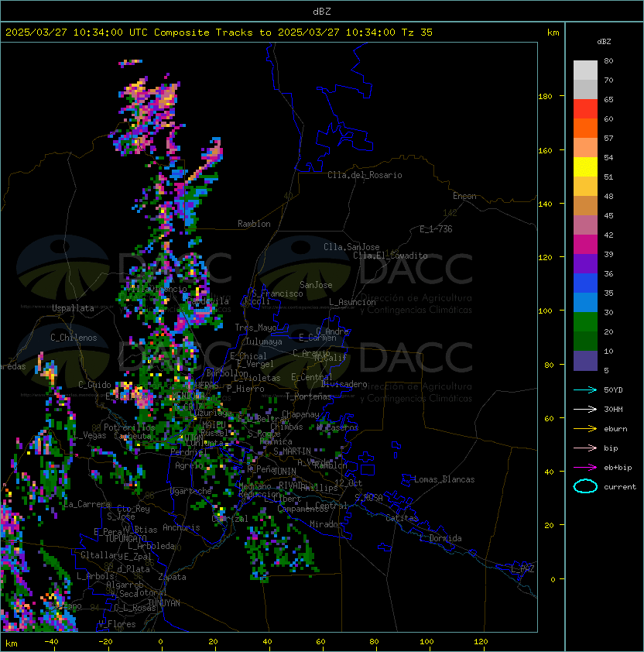Click the '140' km tick on right axis
The height and width of the screenshot is (652, 644).
[x=545, y=204]
